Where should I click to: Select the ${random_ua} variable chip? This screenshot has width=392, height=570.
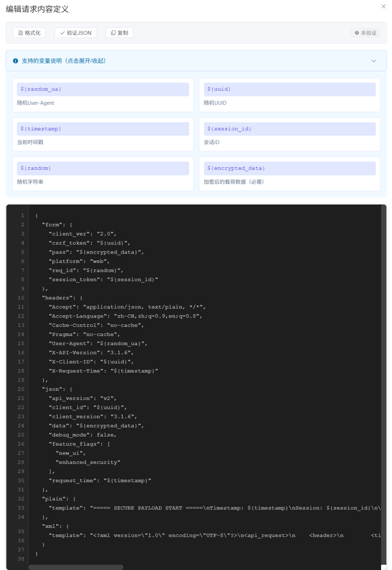pyautogui.click(x=103, y=89)
